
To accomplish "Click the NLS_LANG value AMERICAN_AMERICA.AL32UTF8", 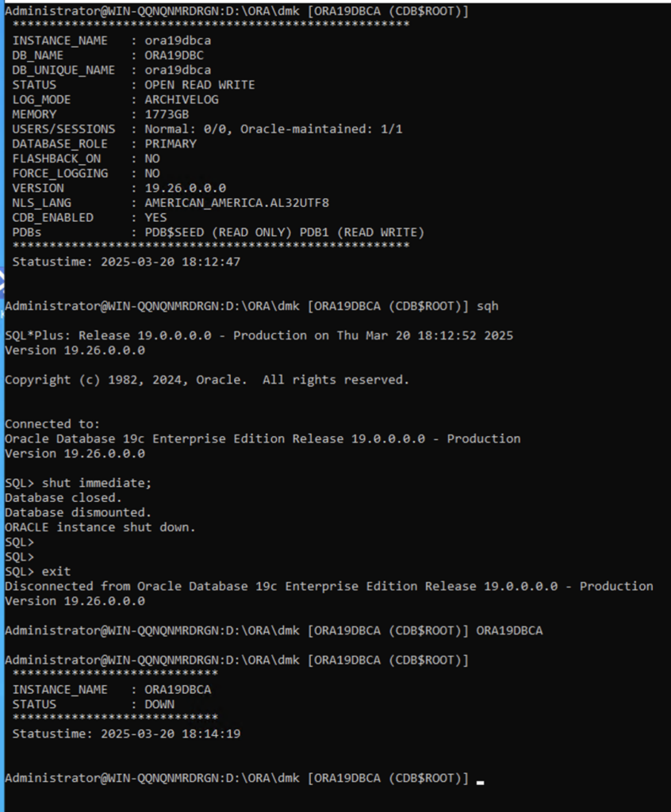I will tap(237, 203).
